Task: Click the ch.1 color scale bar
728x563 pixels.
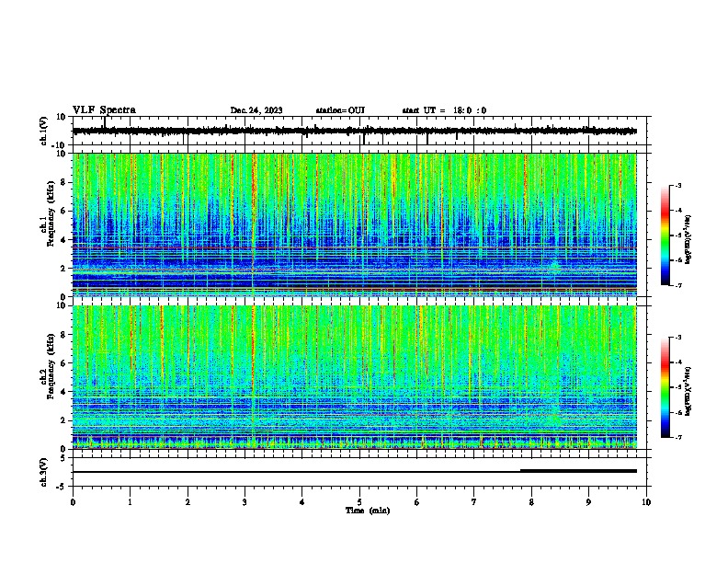Action: (x=665, y=236)
